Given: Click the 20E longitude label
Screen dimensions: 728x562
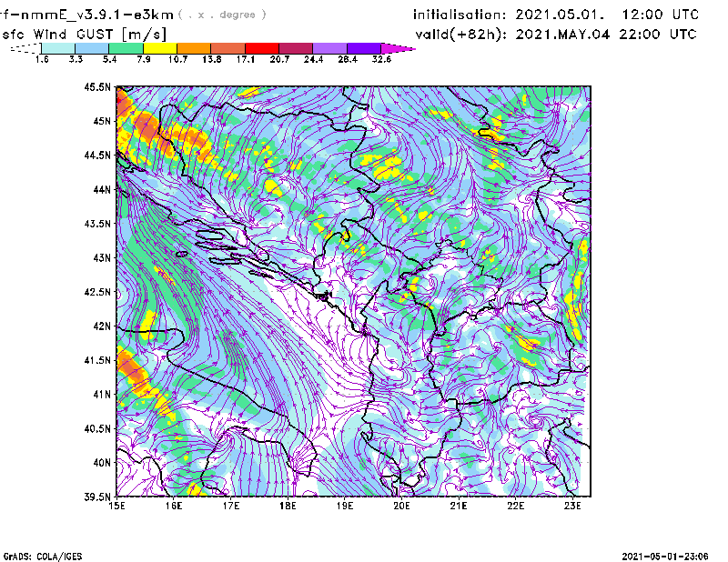Looking at the screenshot, I should [x=401, y=506].
